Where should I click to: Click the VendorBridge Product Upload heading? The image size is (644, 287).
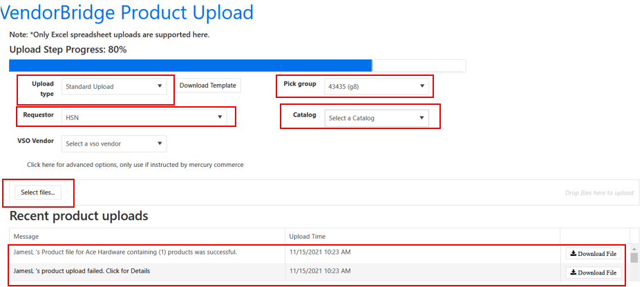126,12
